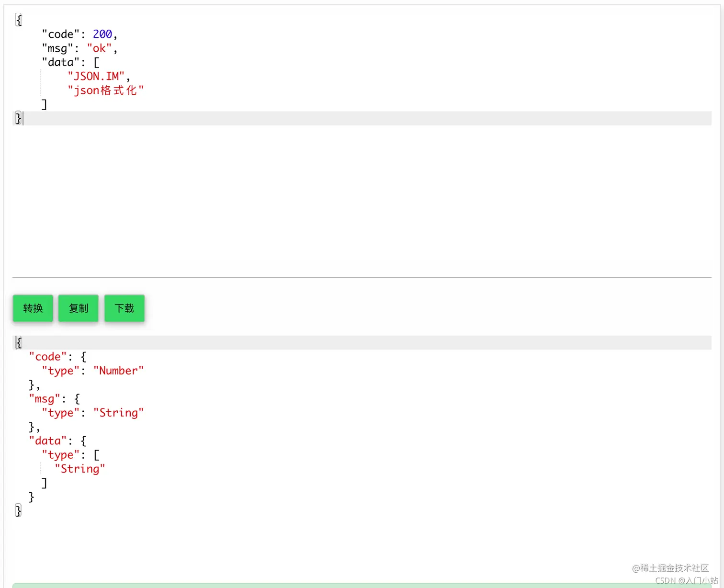The width and height of the screenshot is (724, 588).
Task: Click the "String" type value under msg
Action: pos(118,413)
